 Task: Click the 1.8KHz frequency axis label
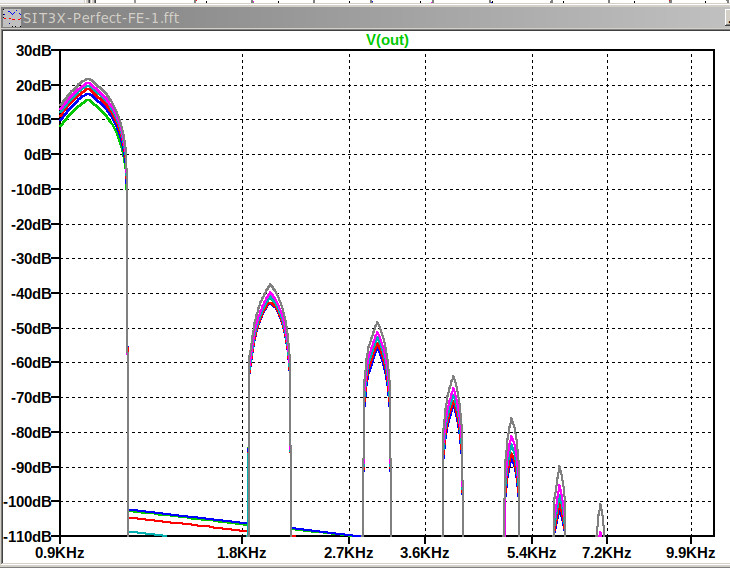(x=242, y=553)
